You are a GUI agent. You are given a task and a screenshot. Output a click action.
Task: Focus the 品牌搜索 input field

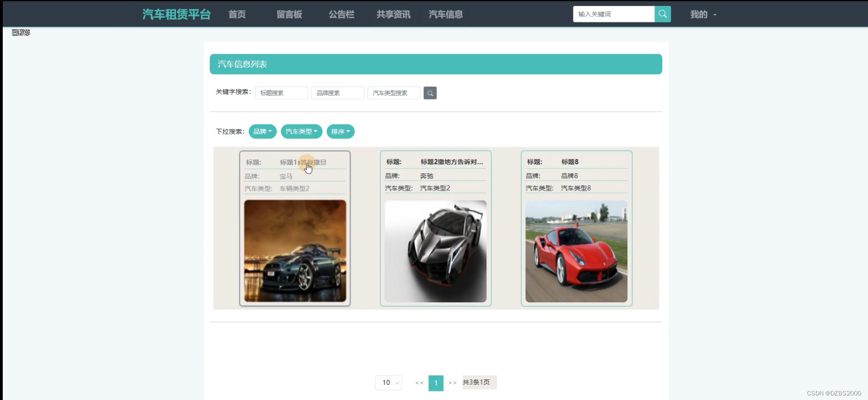(338, 93)
